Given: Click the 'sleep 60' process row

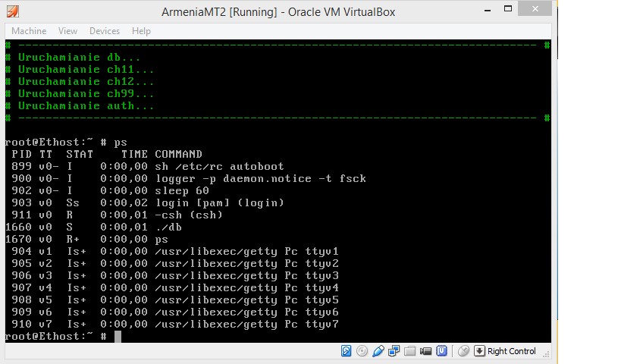Looking at the screenshot, I should coord(110,190).
